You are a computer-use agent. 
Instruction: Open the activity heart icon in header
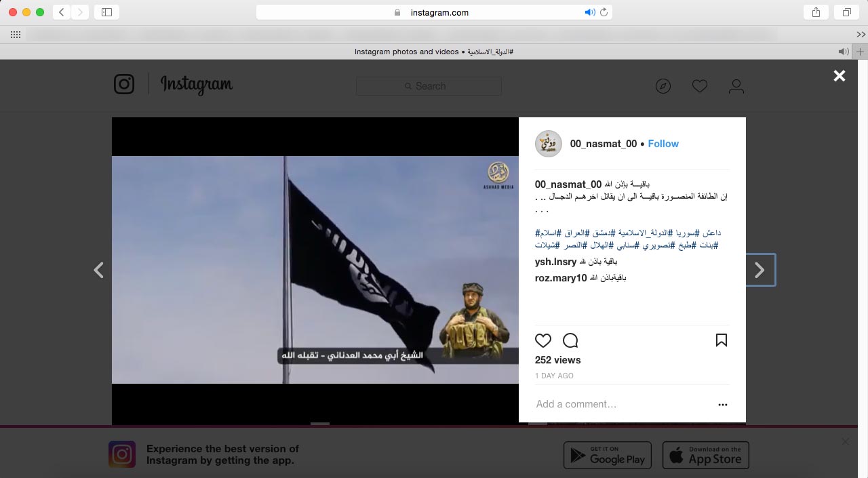point(700,86)
